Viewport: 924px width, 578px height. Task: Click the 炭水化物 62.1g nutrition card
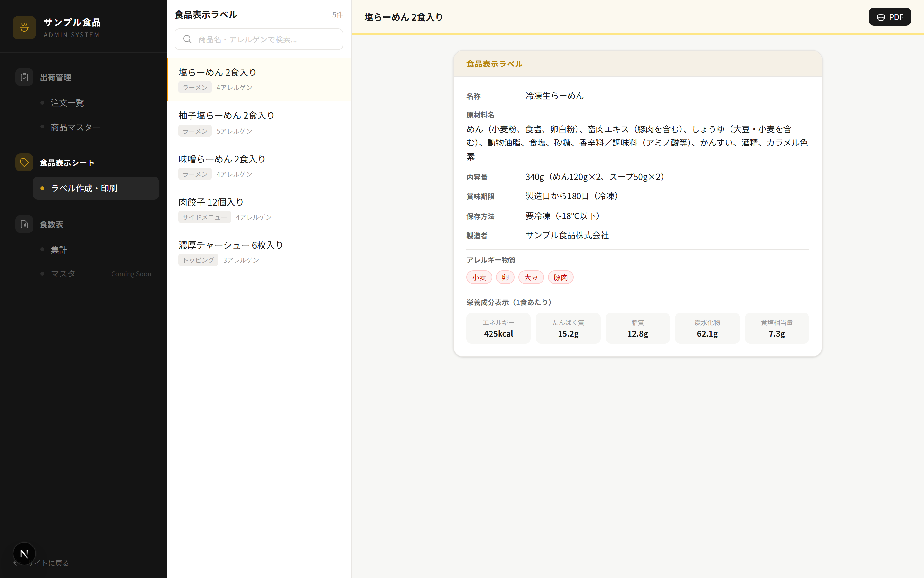click(x=707, y=328)
